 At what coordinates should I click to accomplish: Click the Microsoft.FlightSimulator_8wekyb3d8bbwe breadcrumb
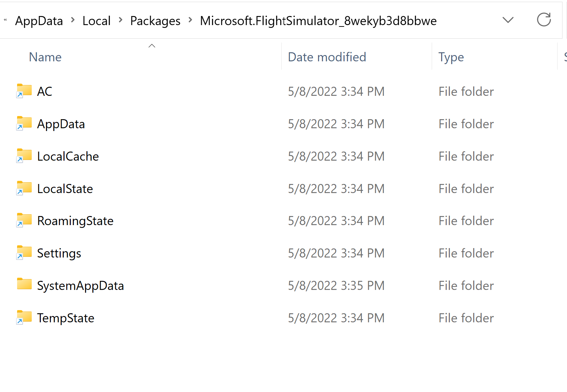pyautogui.click(x=318, y=21)
